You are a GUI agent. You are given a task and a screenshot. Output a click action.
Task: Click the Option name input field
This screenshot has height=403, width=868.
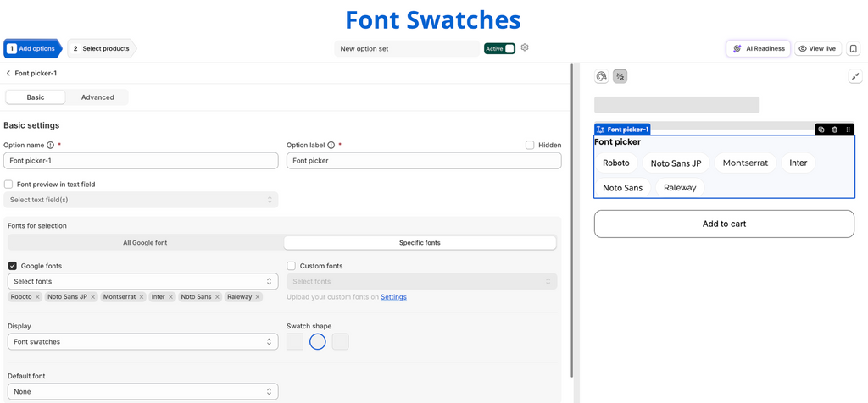(x=141, y=161)
